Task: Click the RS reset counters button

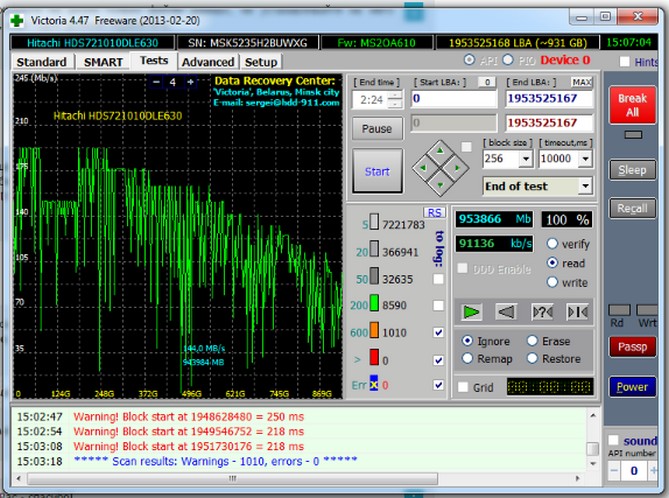Action: tap(434, 212)
